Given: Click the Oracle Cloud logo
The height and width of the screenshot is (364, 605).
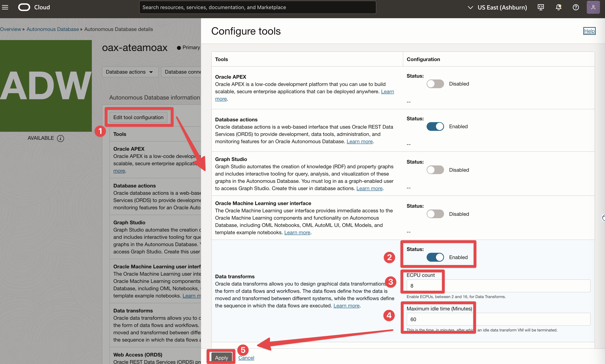Looking at the screenshot, I should pos(24,7).
